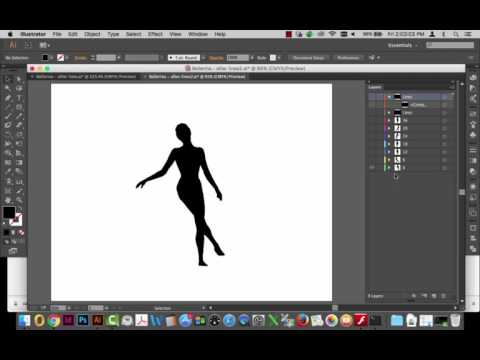Screen dimensions: 480x360
Task: Select the Magic Wand tool
Action: [x=8, y=89]
